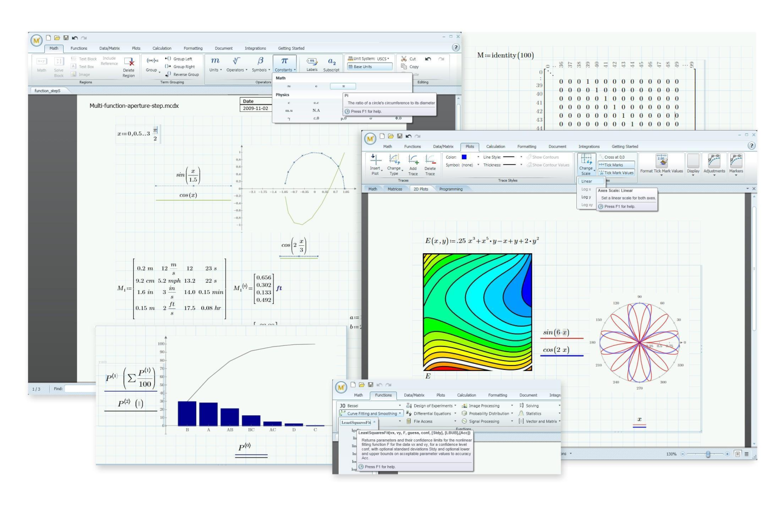Click Reverse Group icon

182,74
